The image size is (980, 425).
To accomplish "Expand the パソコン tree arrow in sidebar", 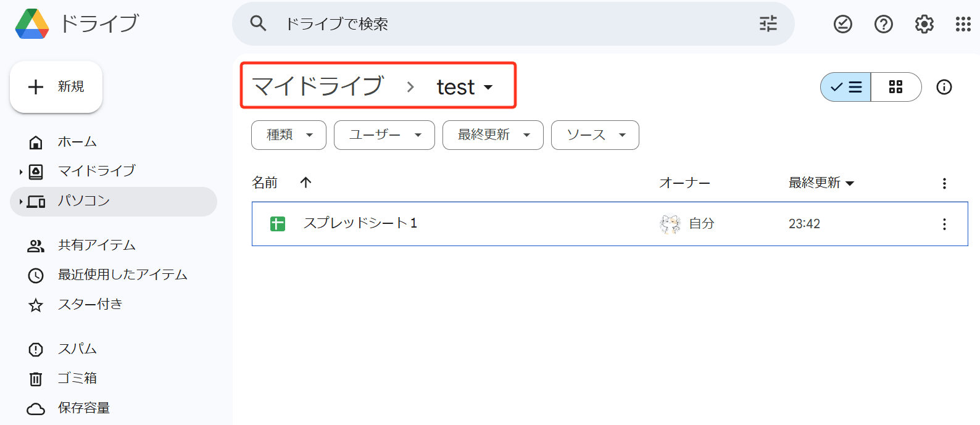I will tap(21, 202).
